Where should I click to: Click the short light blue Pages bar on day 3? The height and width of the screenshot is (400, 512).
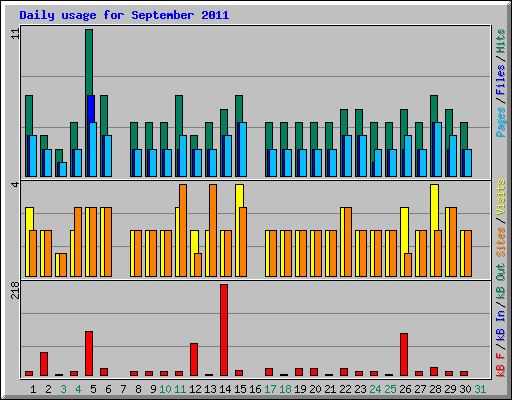[63, 169]
